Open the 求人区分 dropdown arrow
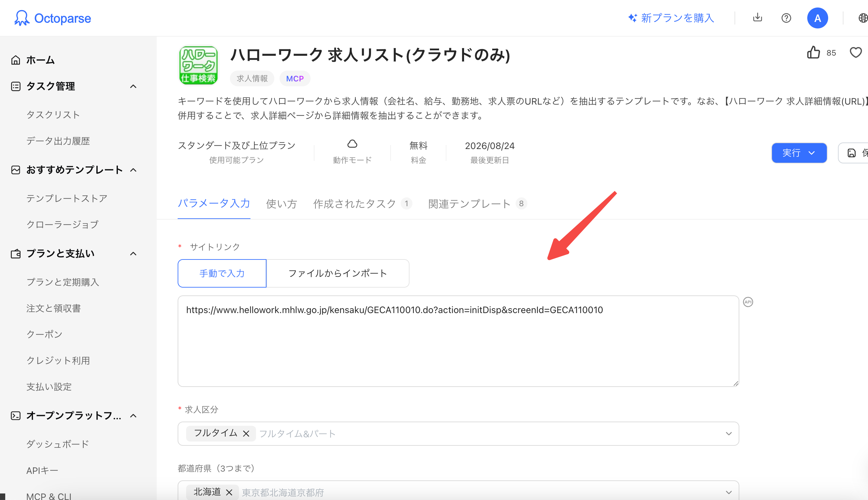The height and width of the screenshot is (500, 868). (729, 434)
